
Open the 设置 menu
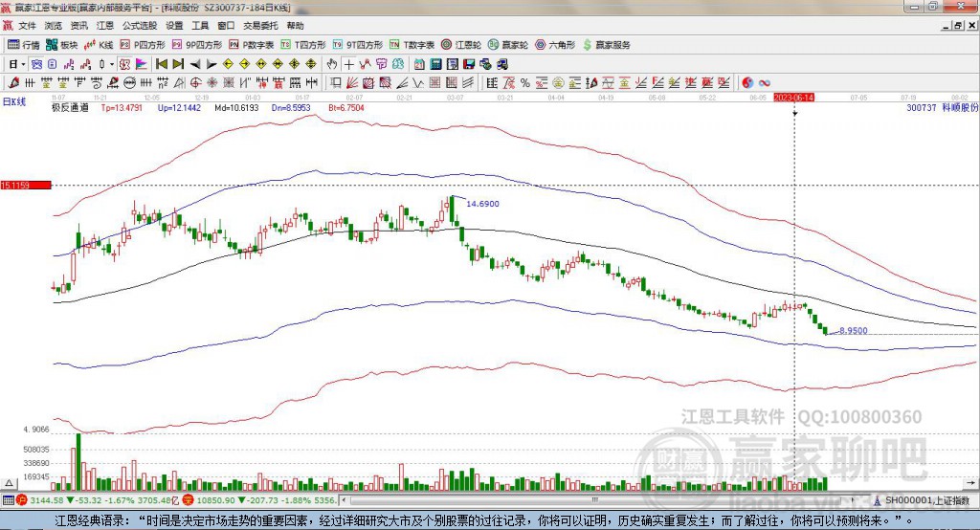pos(174,26)
